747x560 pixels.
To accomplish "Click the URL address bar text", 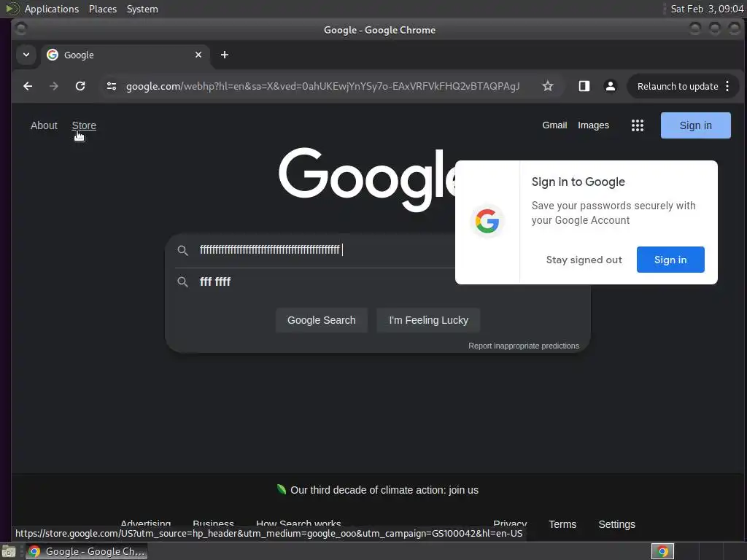I will [322, 86].
